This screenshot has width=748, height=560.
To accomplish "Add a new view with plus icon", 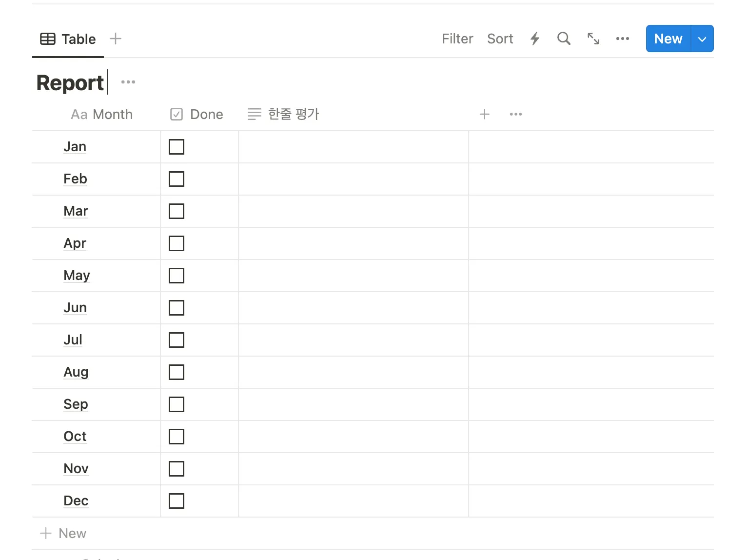I will click(x=116, y=39).
